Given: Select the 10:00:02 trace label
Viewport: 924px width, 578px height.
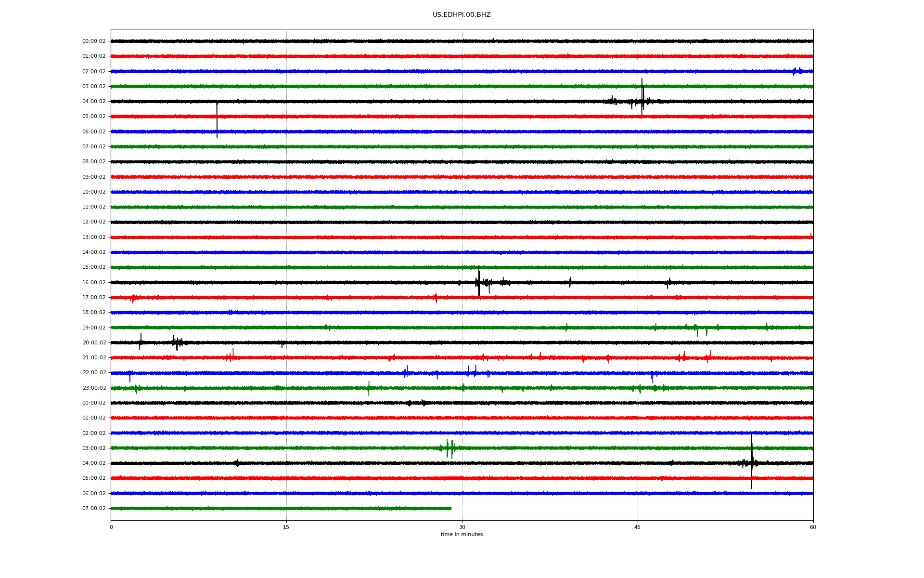Looking at the screenshot, I should (94, 192).
